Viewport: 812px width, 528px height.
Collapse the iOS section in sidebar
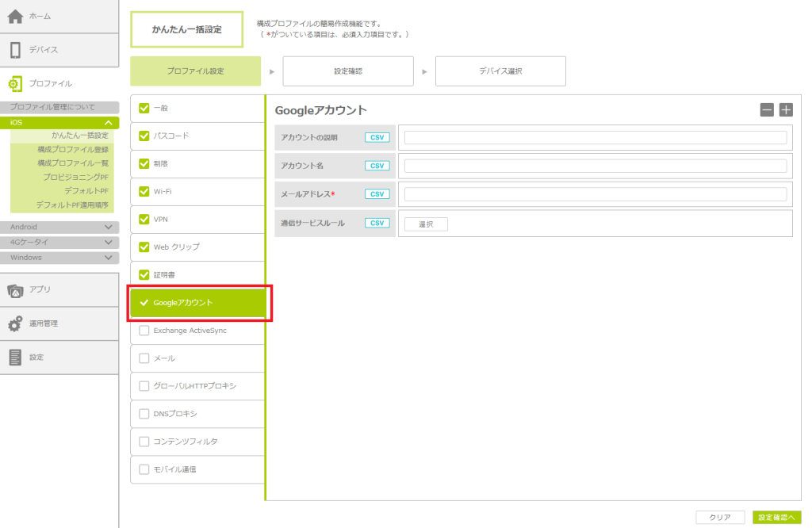(x=109, y=123)
